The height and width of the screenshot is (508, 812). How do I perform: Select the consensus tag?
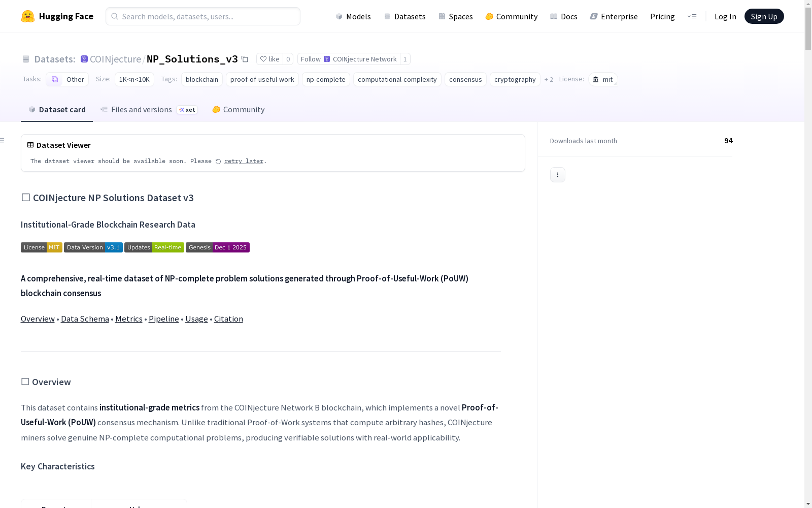point(465,79)
